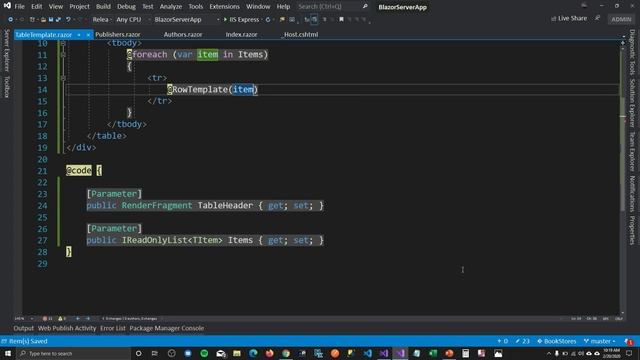The image size is (640, 360).
Task: Close the TableTemplate.razor tab
Action: (x=88, y=35)
